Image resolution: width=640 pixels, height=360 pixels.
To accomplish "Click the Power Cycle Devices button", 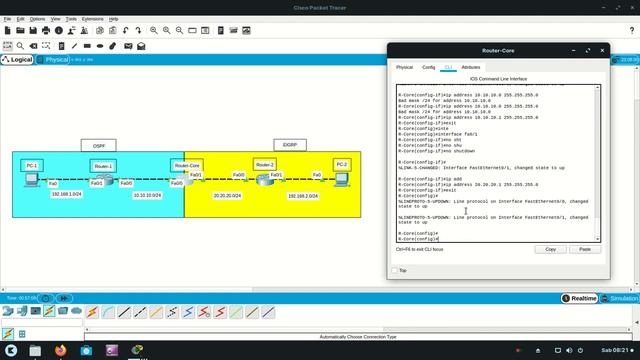I will coord(46,298).
